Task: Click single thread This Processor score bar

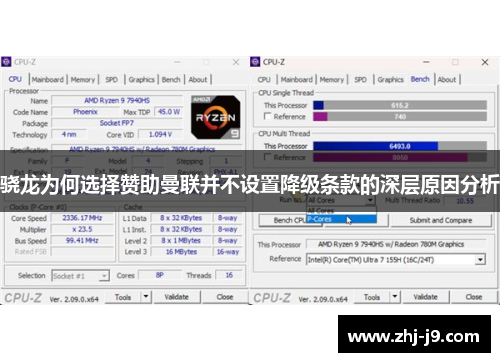Action: click(400, 105)
